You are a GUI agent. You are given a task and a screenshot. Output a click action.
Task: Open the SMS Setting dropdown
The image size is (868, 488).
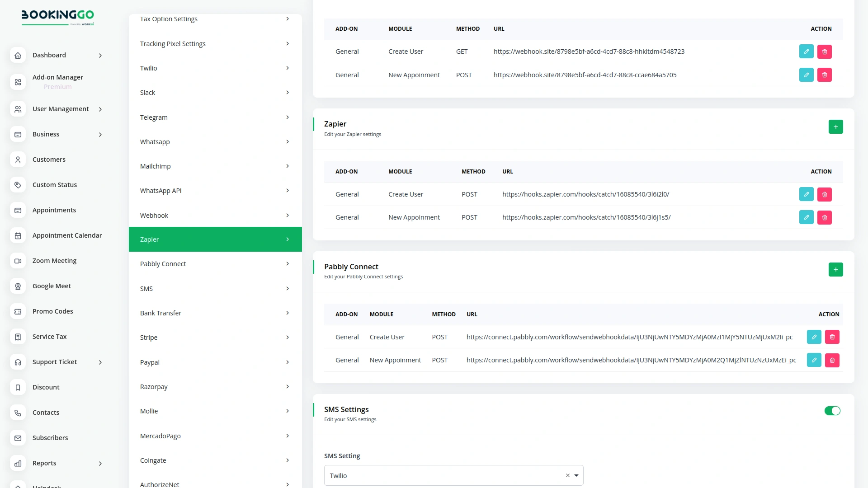[576, 475]
